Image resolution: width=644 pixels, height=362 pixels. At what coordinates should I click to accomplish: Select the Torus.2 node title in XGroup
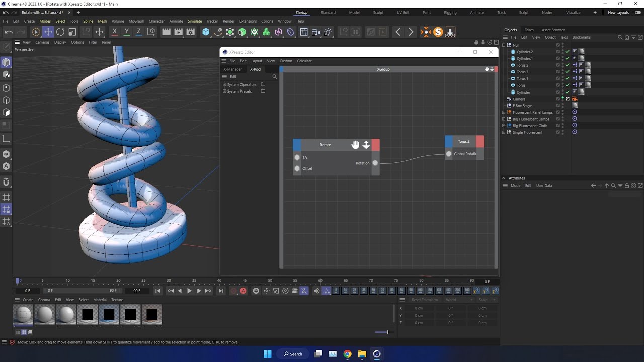(x=464, y=141)
